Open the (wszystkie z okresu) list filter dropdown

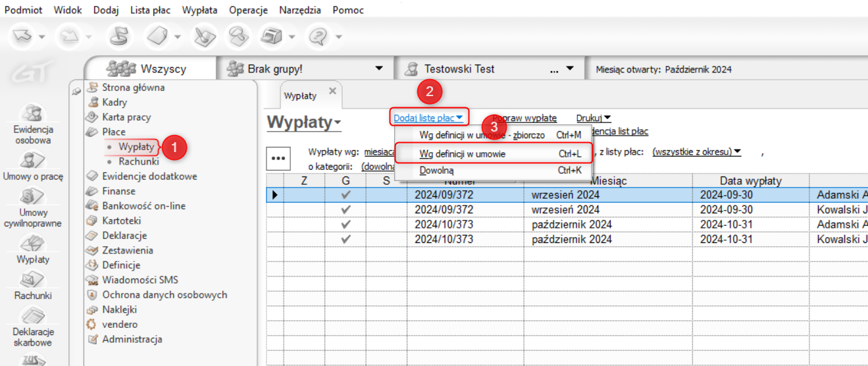click(x=696, y=152)
